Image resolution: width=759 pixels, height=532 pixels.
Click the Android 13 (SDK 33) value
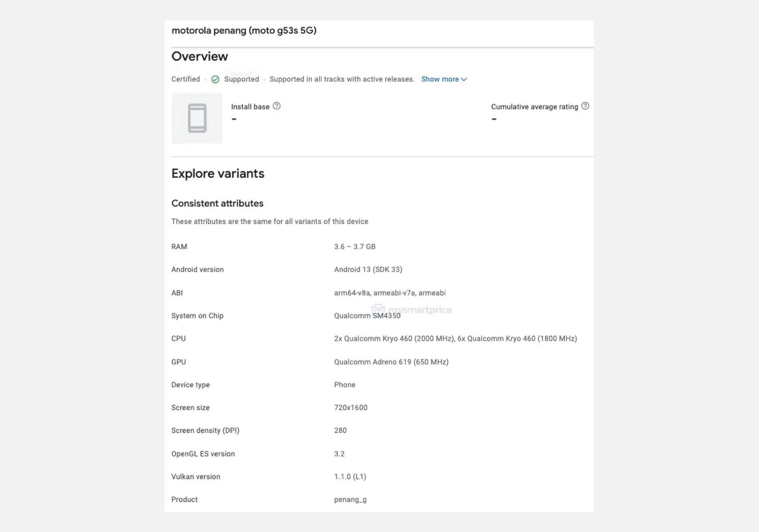pyautogui.click(x=368, y=270)
